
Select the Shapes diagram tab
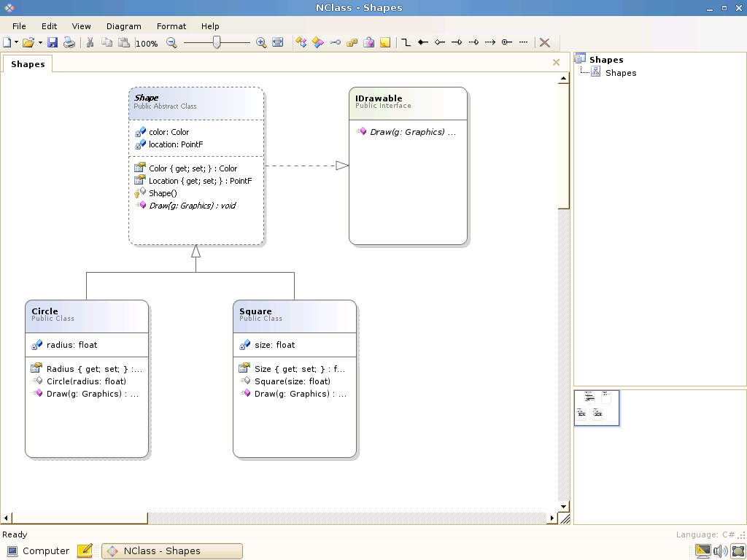28,64
